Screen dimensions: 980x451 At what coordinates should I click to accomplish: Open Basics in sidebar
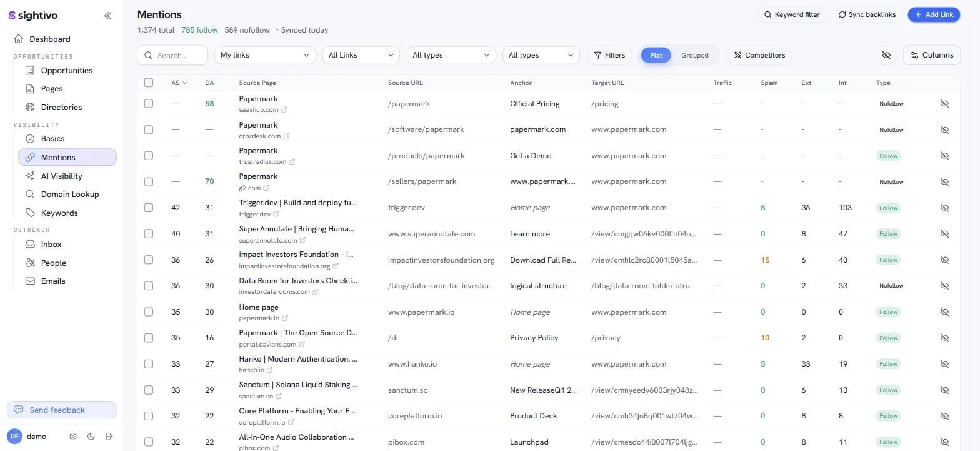[52, 139]
